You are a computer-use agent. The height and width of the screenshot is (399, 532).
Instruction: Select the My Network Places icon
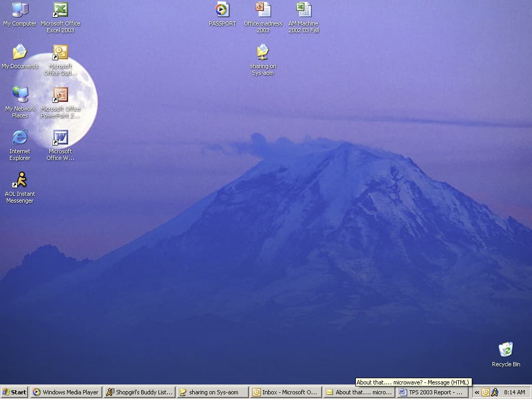(x=20, y=96)
